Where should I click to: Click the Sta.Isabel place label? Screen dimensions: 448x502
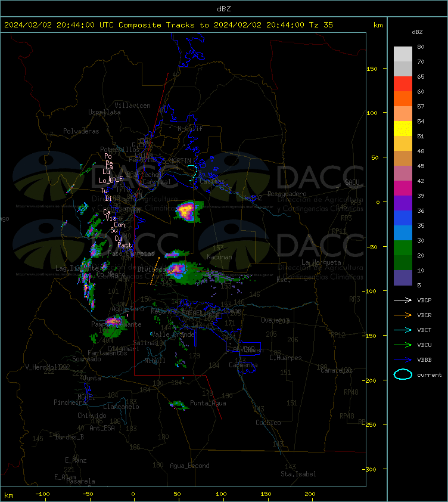(298, 474)
